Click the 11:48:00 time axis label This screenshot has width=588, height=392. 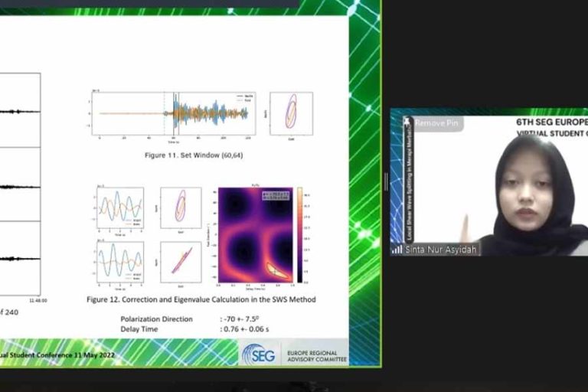[x=38, y=300]
